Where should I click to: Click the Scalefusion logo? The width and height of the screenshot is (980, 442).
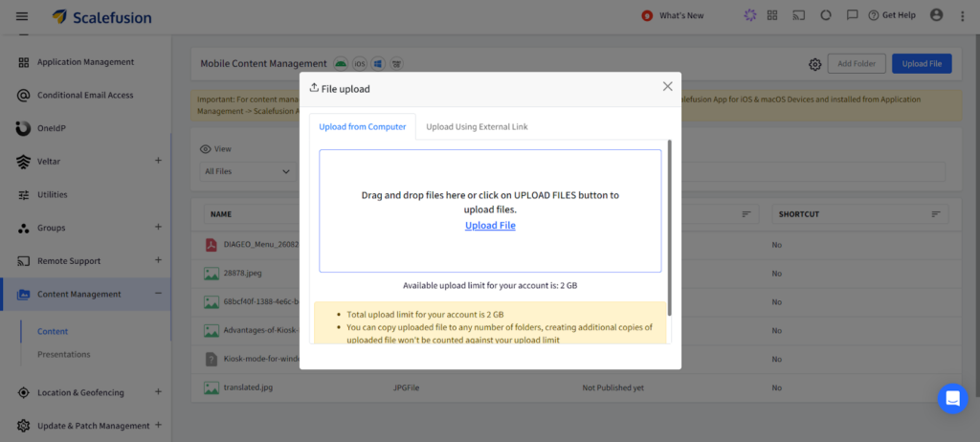pyautogui.click(x=101, y=17)
